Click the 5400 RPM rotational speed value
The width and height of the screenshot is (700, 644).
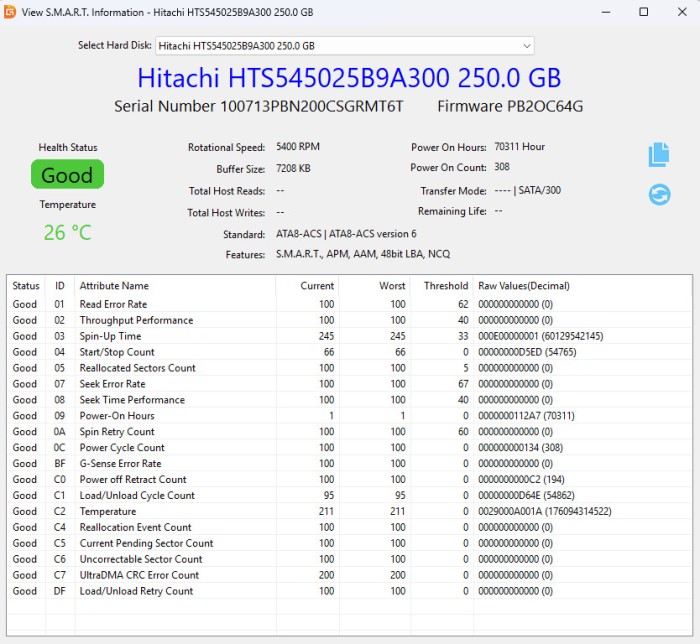[x=298, y=147]
